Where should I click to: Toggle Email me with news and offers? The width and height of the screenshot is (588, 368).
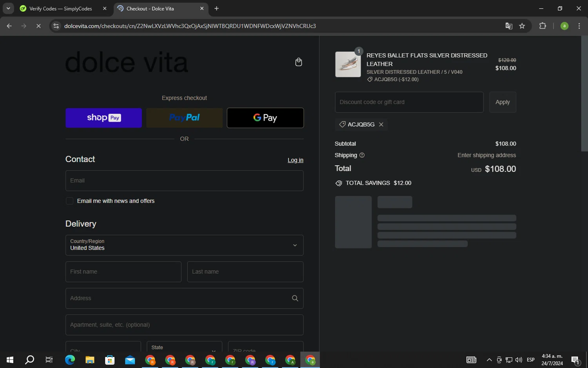pyautogui.click(x=70, y=201)
